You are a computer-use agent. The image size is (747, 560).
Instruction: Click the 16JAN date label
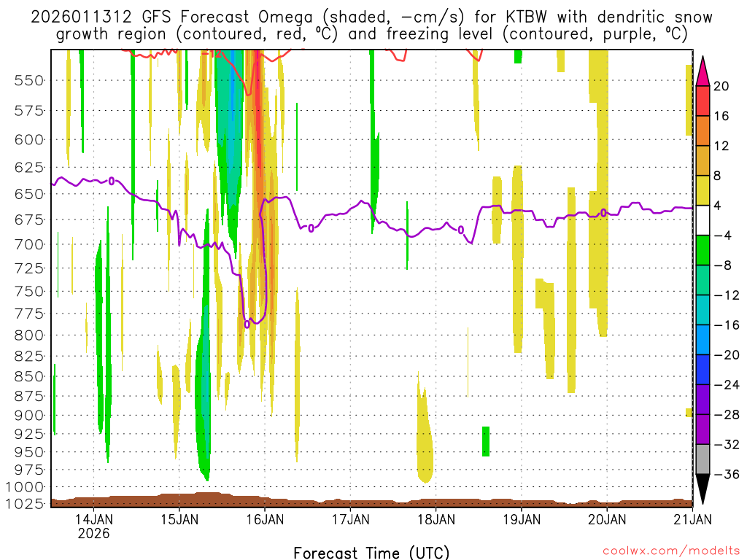[x=265, y=519]
